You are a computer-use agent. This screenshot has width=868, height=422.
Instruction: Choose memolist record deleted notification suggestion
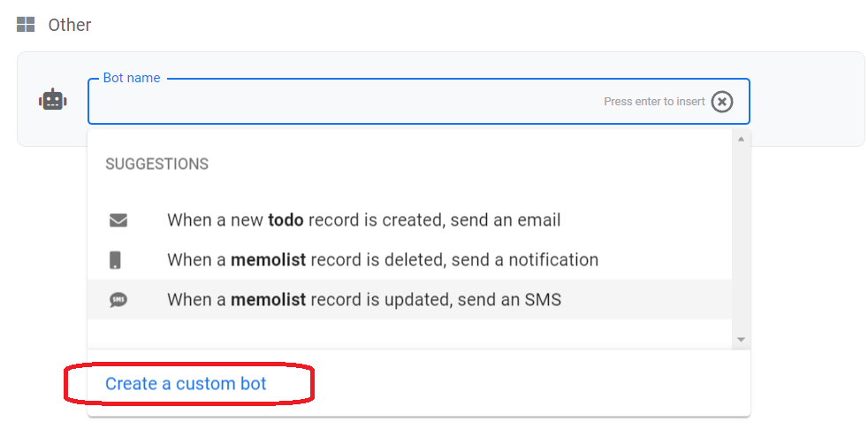(x=382, y=260)
